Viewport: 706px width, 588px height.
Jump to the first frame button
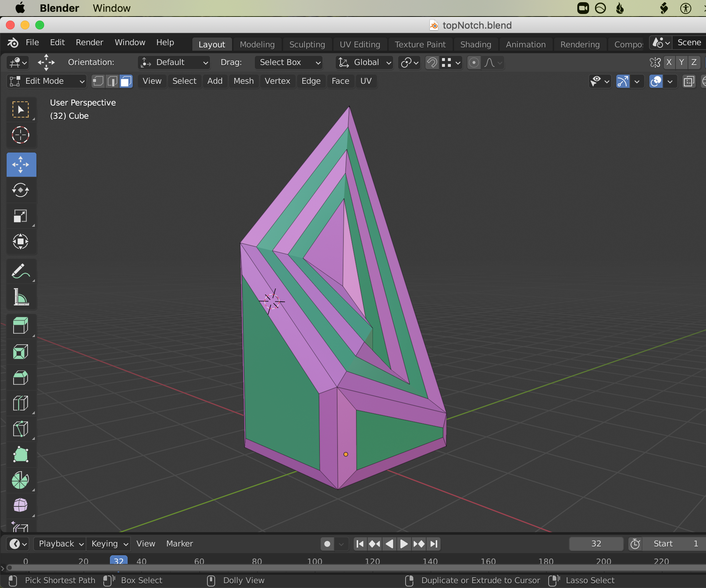click(360, 544)
